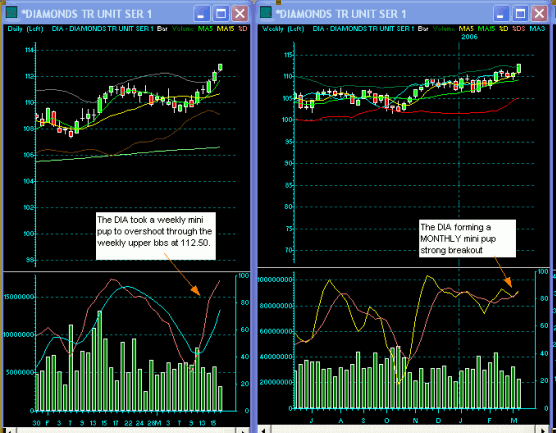Select the MA5 legend in weekly chart
The width and height of the screenshot is (556, 433).
tap(466, 29)
